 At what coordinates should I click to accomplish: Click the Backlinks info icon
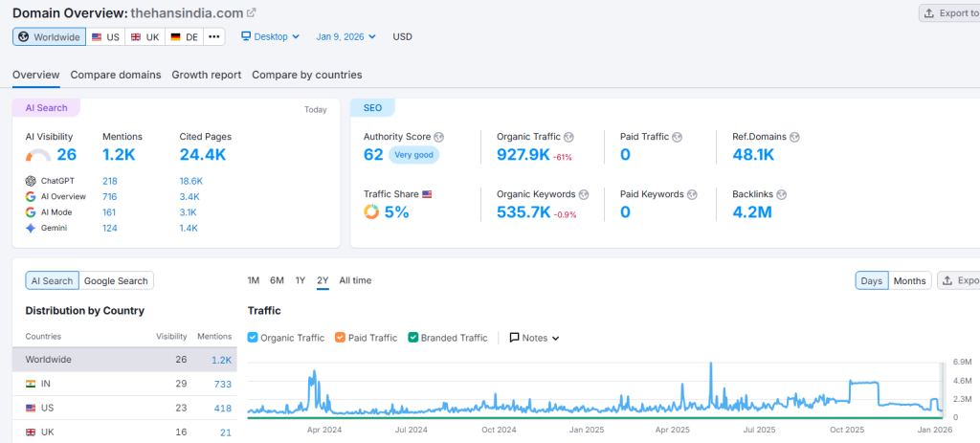click(x=782, y=194)
